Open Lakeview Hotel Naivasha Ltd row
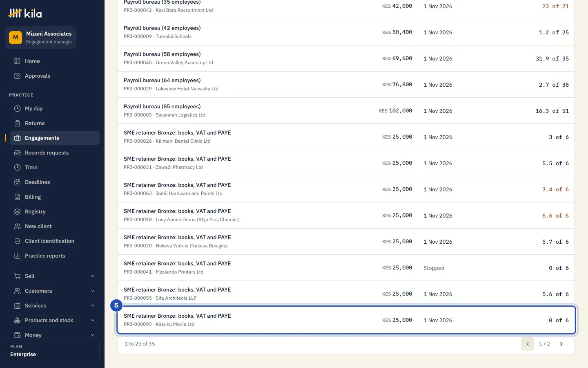The image size is (588, 368). click(346, 85)
